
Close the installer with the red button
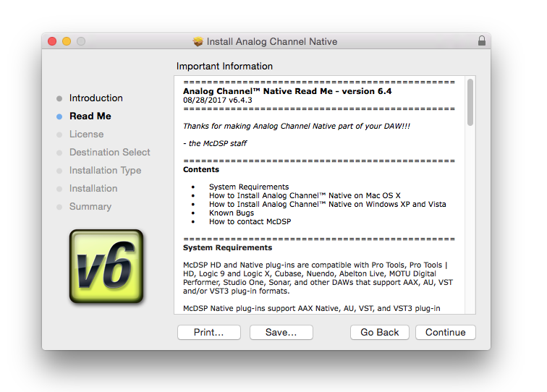coord(52,41)
